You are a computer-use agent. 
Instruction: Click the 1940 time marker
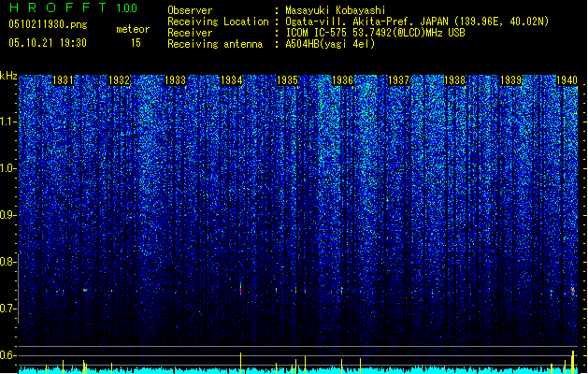(x=566, y=80)
